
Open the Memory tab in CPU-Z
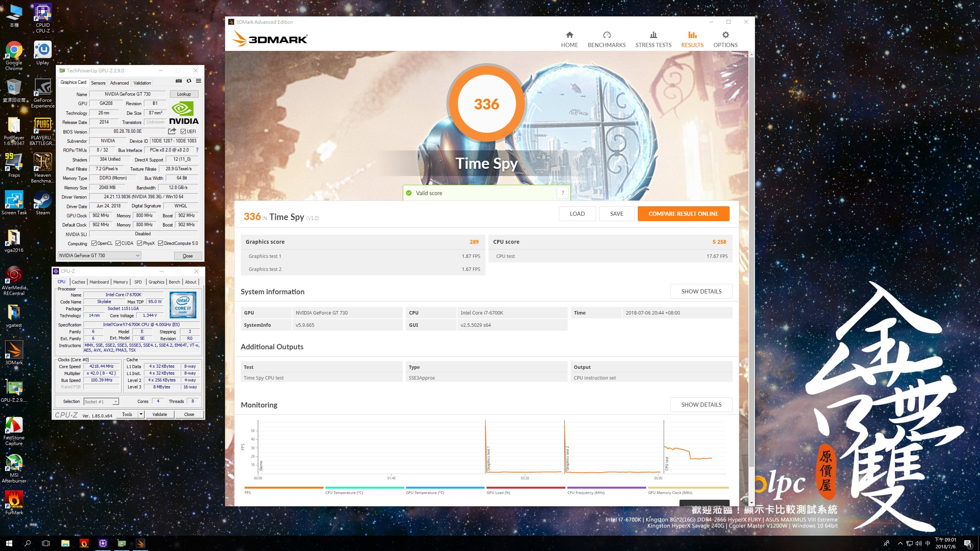click(x=121, y=282)
